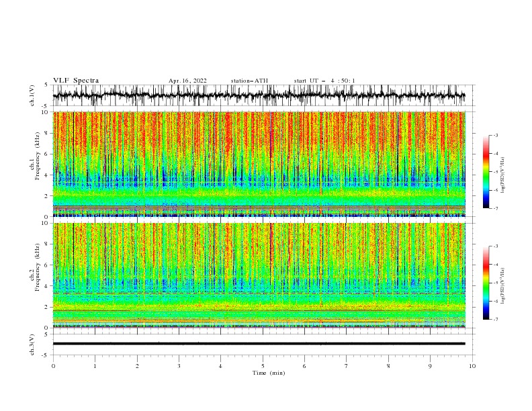Click time axis tick label "7"
Image resolution: width=532 pixels, height=411 pixels.
[x=347, y=366]
